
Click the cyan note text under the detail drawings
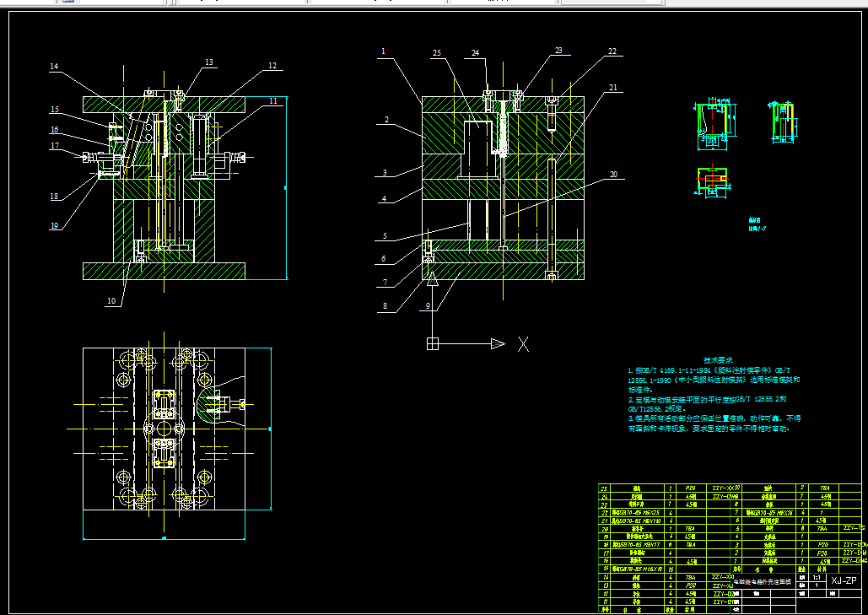point(757,224)
